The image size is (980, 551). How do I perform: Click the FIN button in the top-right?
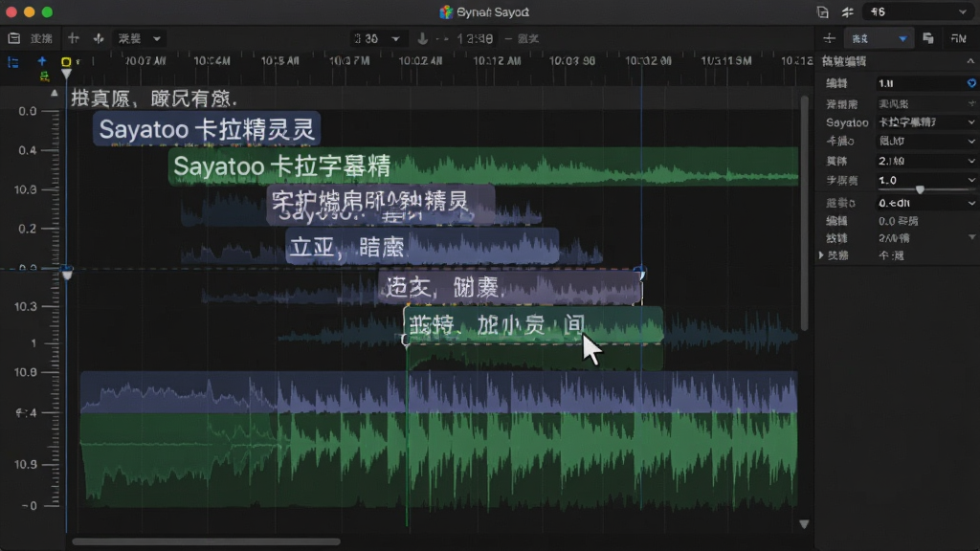(x=959, y=38)
